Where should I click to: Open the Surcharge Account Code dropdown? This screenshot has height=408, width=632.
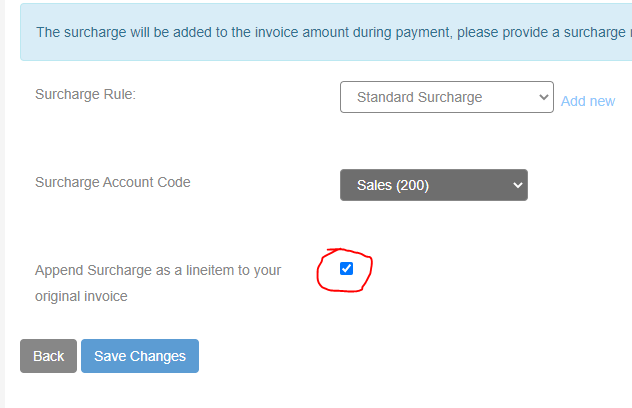(x=434, y=185)
